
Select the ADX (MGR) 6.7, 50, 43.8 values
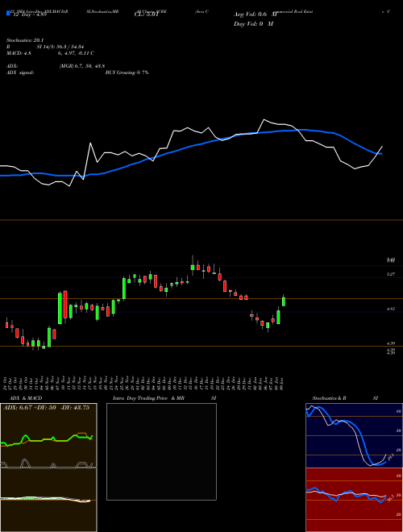pyautogui.click(x=82, y=66)
